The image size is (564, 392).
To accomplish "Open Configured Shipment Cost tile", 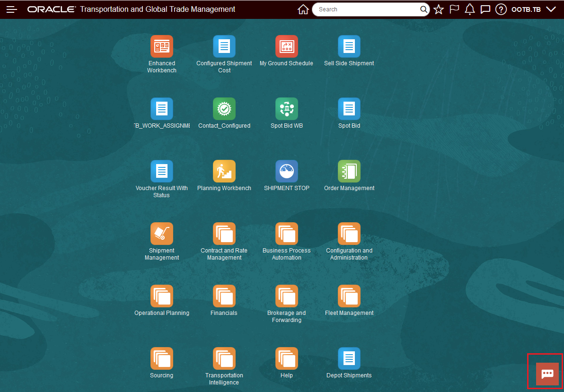I will (224, 46).
